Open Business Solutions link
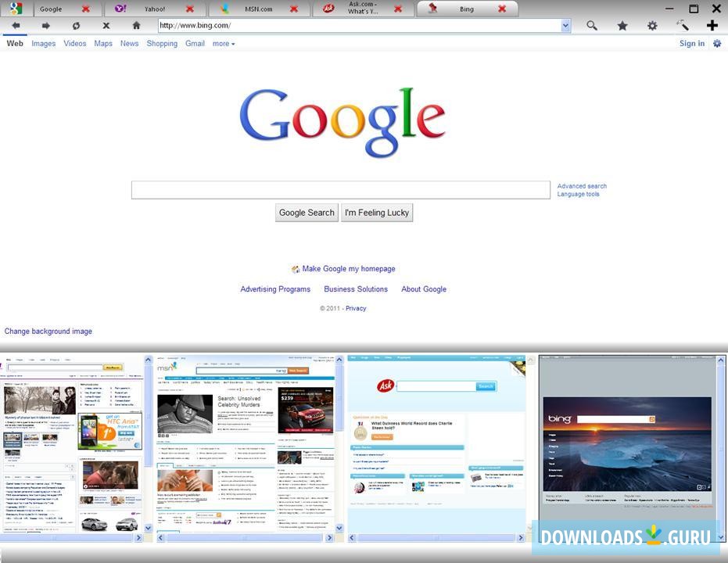Viewport: 728px width, 563px height. (356, 289)
